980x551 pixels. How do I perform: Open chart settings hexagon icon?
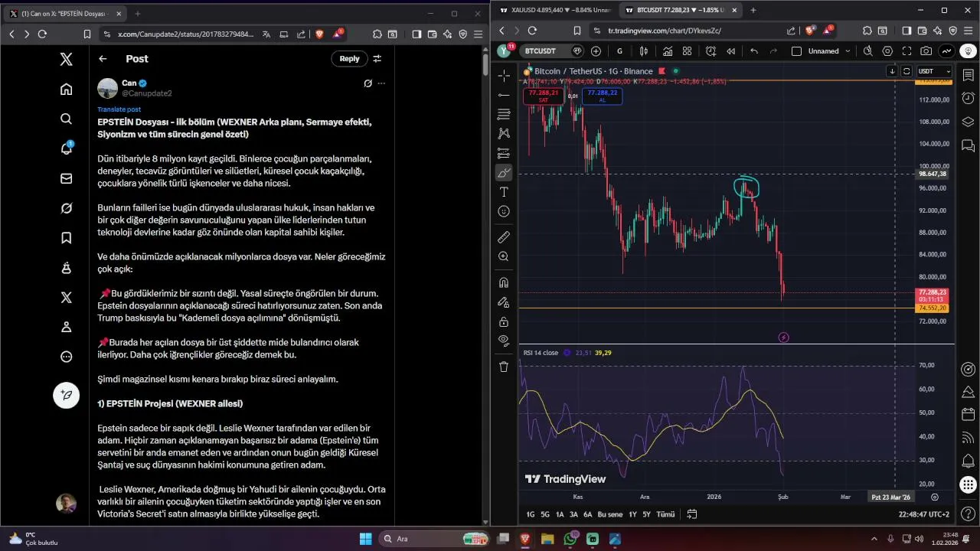[887, 51]
